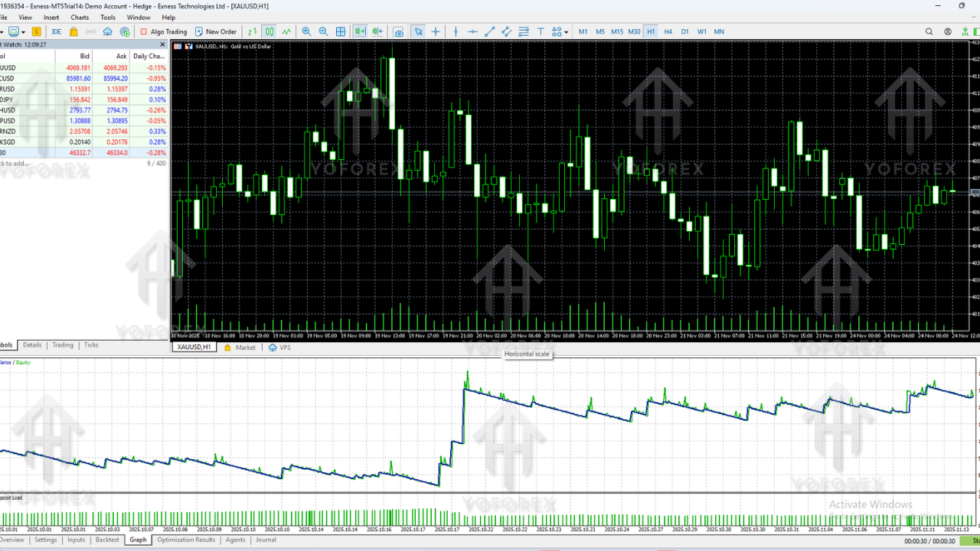The height and width of the screenshot is (551, 980).
Task: Click the New Order button
Action: (x=216, y=31)
